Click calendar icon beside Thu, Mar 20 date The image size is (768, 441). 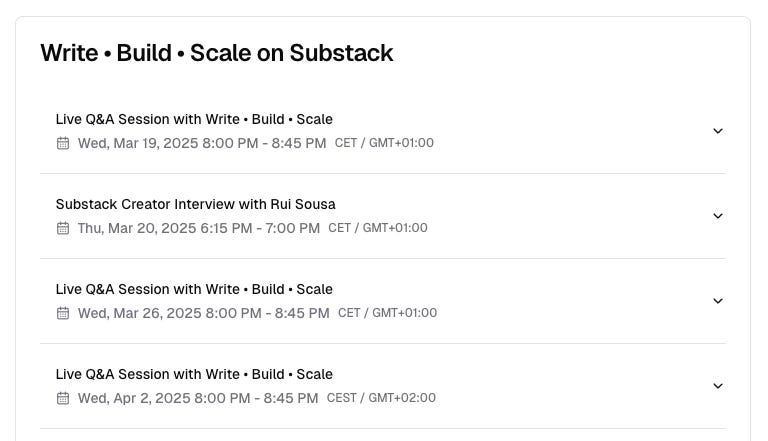(x=63, y=228)
